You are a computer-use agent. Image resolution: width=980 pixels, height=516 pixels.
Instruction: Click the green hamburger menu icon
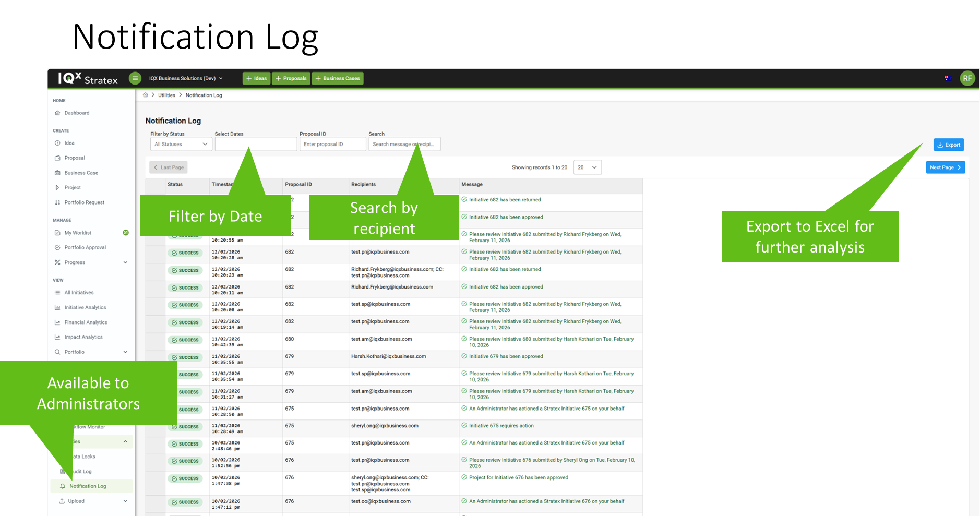(x=135, y=78)
